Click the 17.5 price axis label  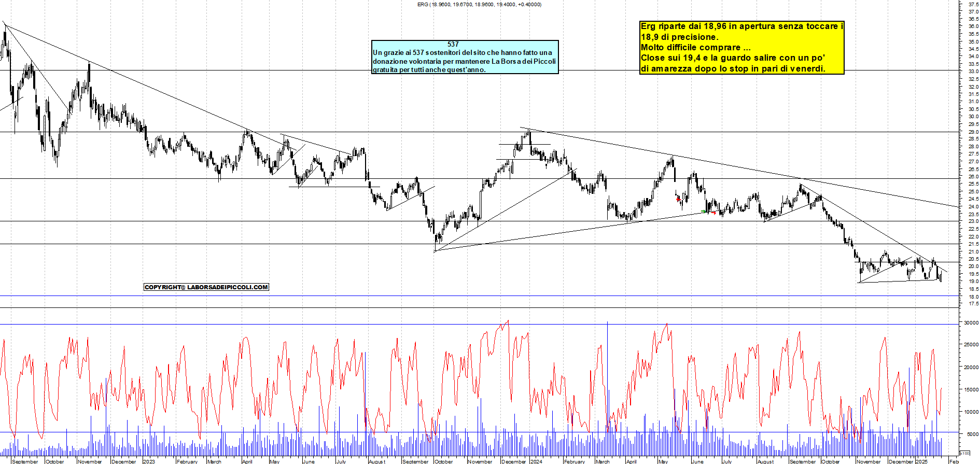[973, 304]
